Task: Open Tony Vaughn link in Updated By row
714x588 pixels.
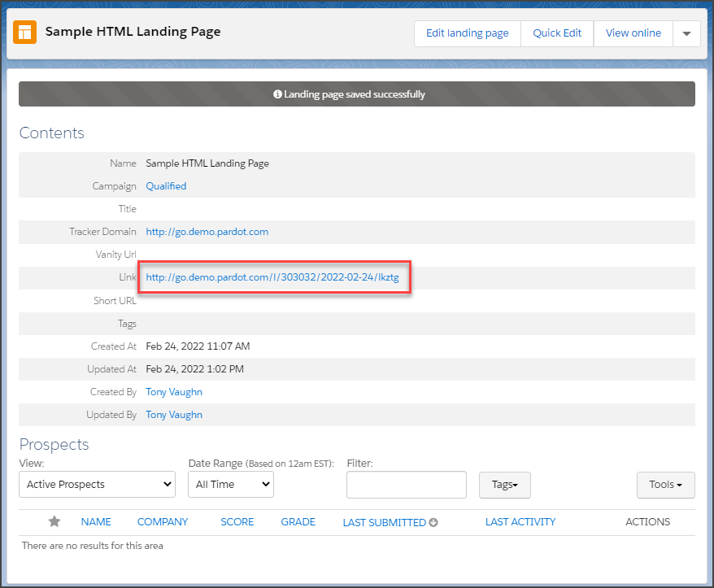Action: click(174, 415)
